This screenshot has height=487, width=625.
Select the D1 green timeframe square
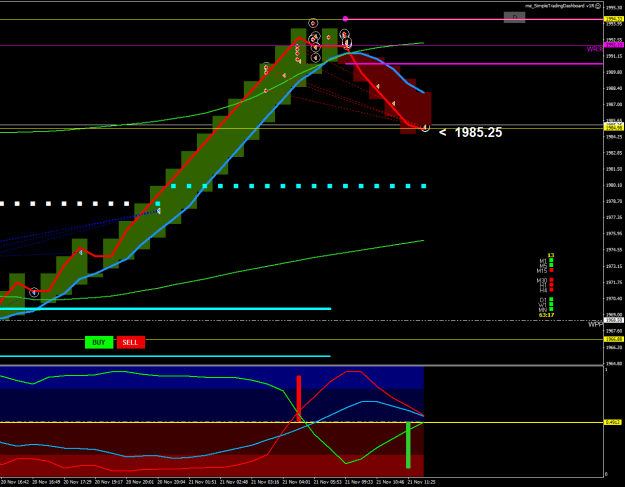pyautogui.click(x=551, y=299)
